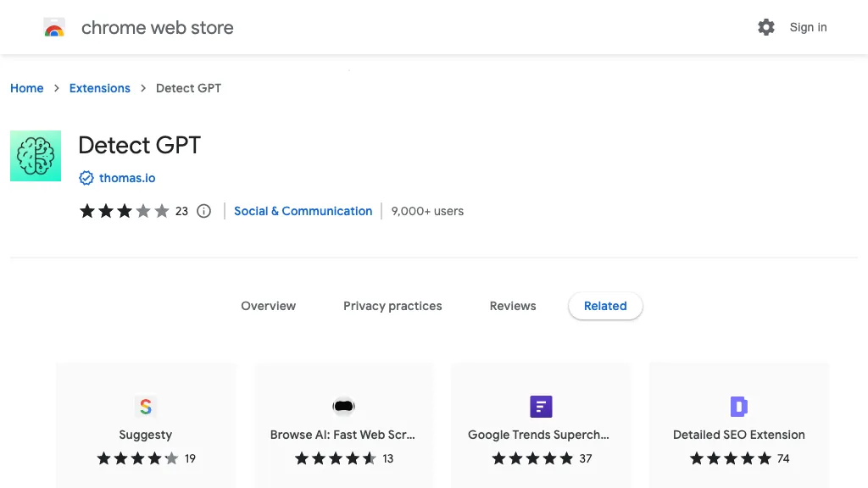Open the thomas.io publisher link
Screen dimensions: 868x488
[127, 178]
